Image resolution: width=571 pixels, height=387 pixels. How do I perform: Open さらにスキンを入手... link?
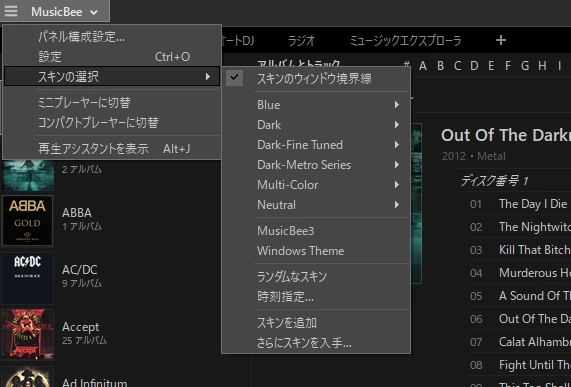click(316, 343)
